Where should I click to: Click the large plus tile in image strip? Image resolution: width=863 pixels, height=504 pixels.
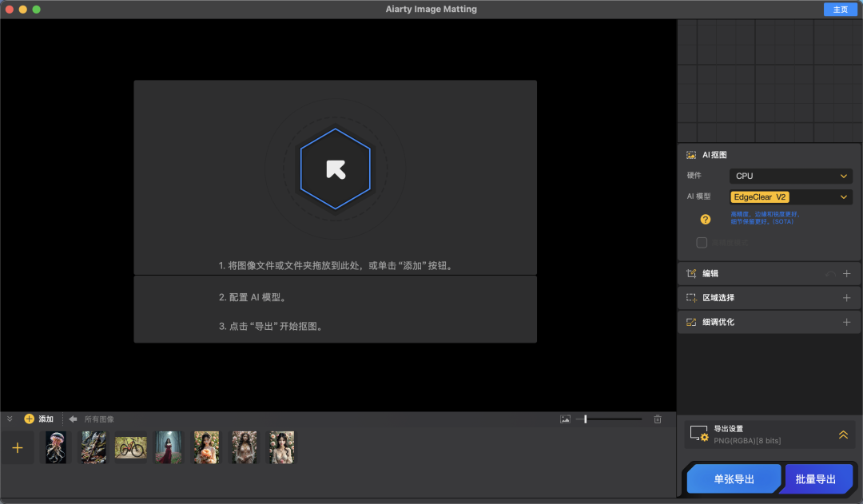point(18,448)
